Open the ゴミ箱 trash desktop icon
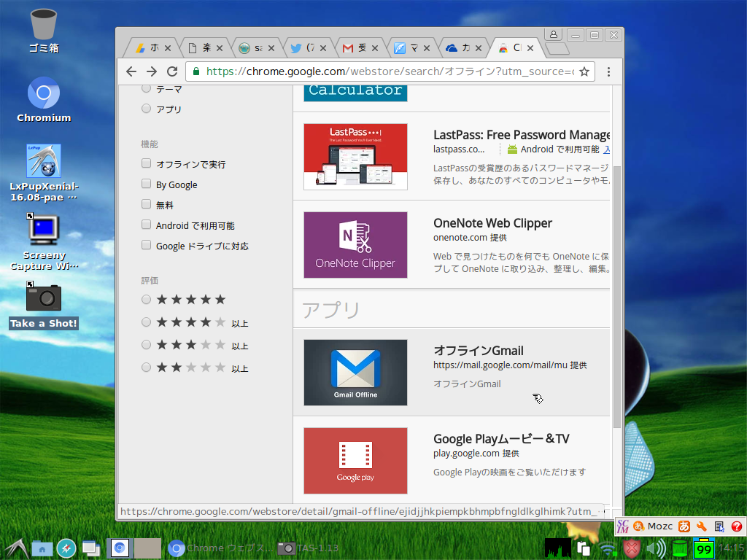This screenshot has height=560, width=747. pos(44,31)
